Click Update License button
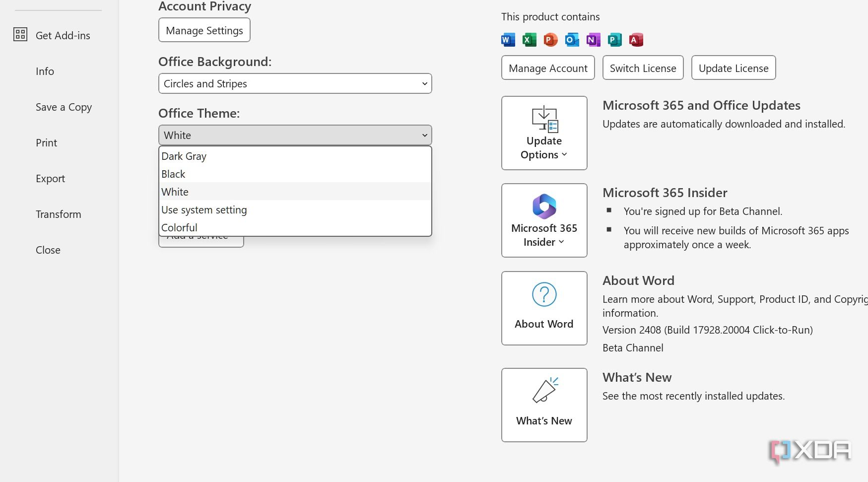Screen dimensions: 868x482 point(734,68)
